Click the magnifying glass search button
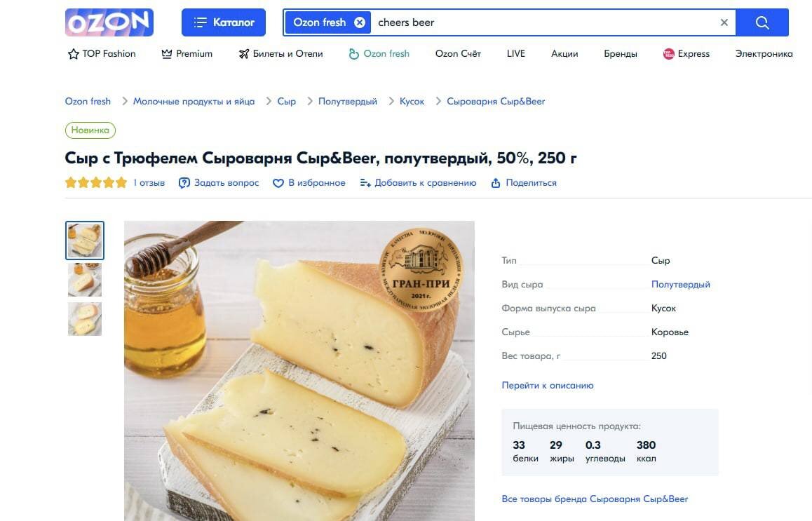This screenshot has height=521, width=812. coord(762,22)
